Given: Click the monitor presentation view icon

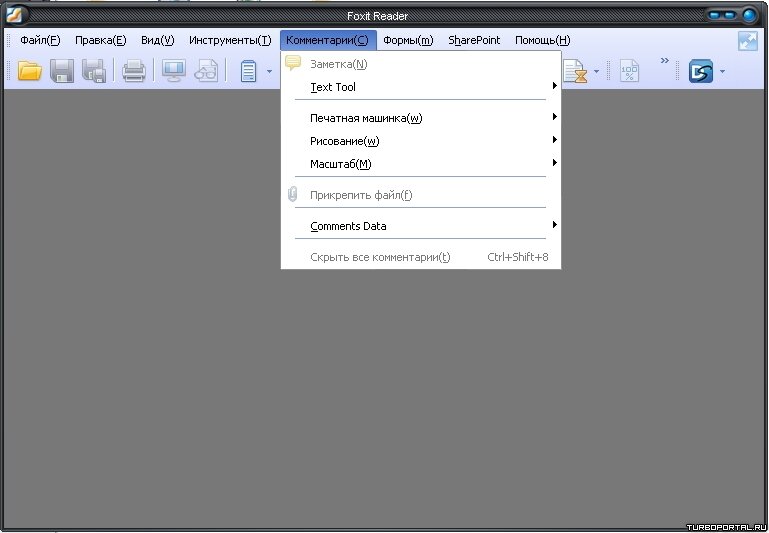Looking at the screenshot, I should coord(174,71).
